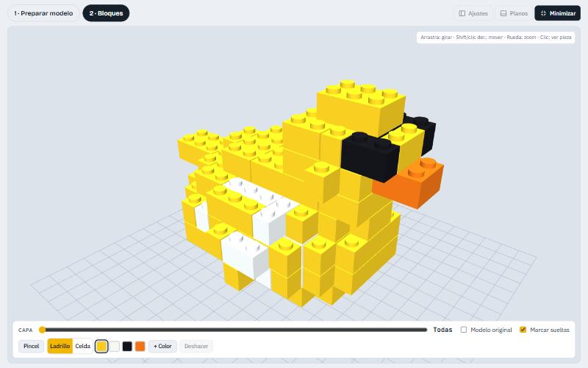Click the middle of the CAPA slider track

pyautogui.click(x=234, y=330)
